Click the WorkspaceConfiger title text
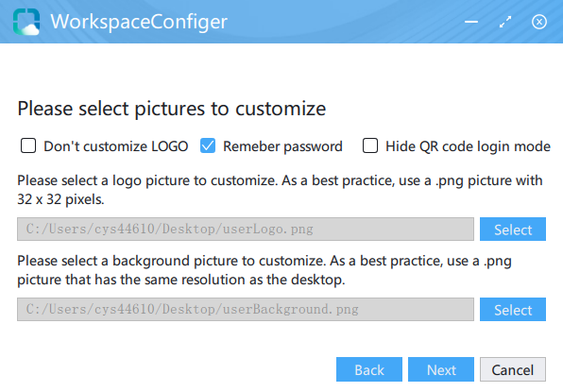The width and height of the screenshot is (563, 392). [139, 22]
